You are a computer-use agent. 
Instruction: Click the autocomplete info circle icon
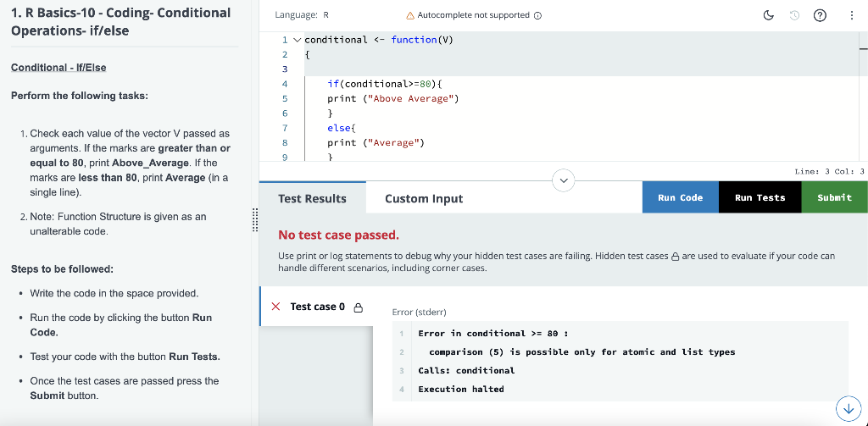pyautogui.click(x=537, y=15)
